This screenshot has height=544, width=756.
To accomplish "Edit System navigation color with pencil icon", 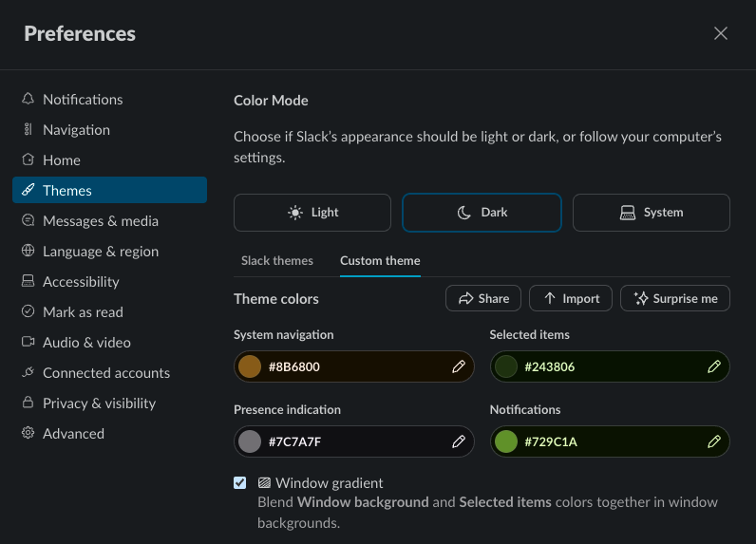I will tap(459, 366).
